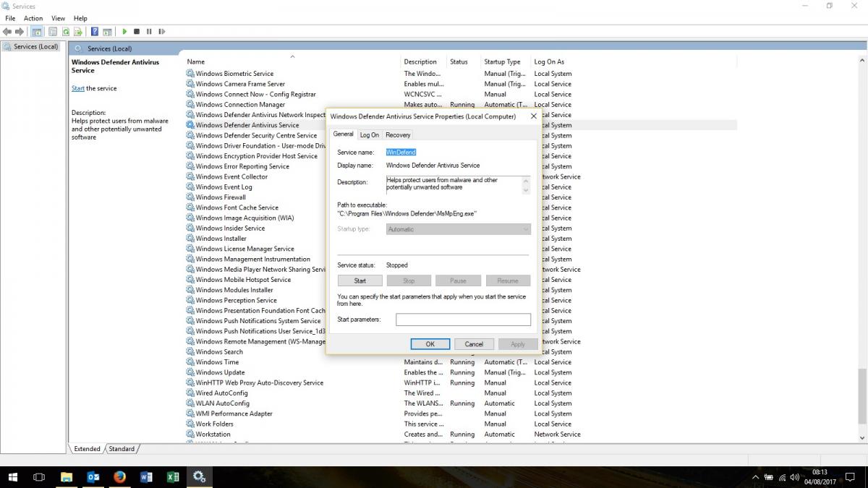Screen dimensions: 868x488
Task: Switch to the Standard view tab
Action: point(122,449)
